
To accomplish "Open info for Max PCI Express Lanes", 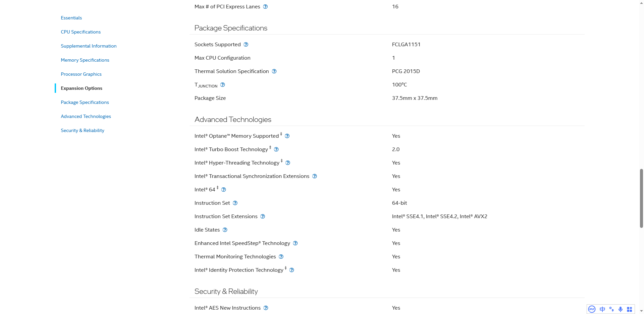I will coord(265,7).
